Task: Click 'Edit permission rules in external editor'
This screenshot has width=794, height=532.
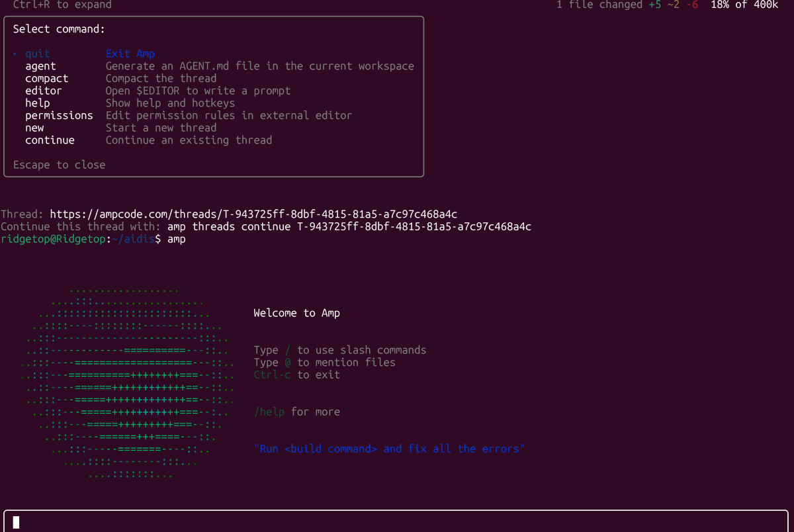Action: click(229, 115)
